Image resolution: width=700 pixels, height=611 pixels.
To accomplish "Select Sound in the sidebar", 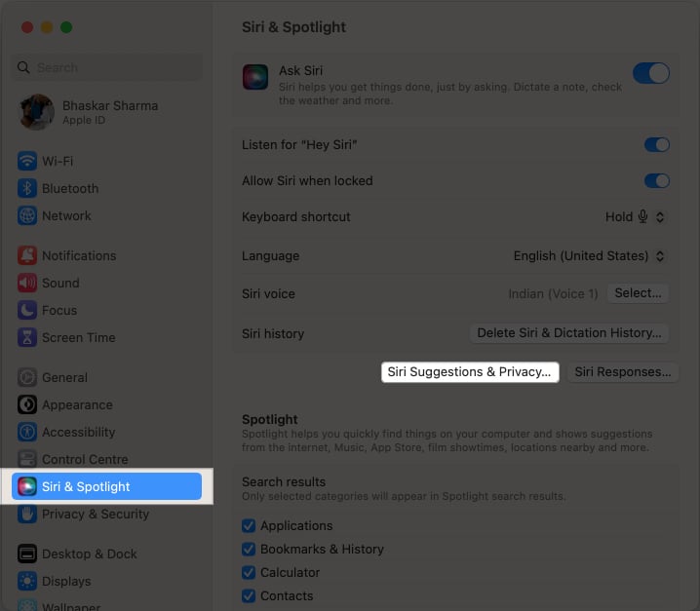I will [106, 283].
